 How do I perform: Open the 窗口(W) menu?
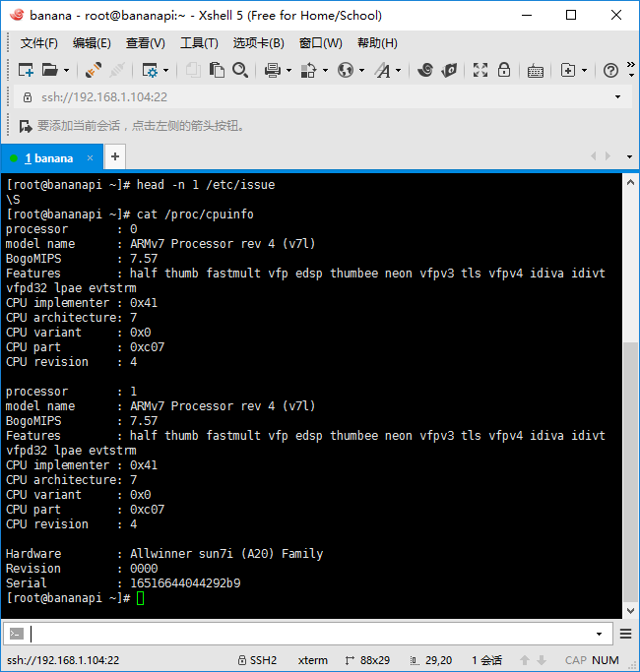click(x=321, y=43)
